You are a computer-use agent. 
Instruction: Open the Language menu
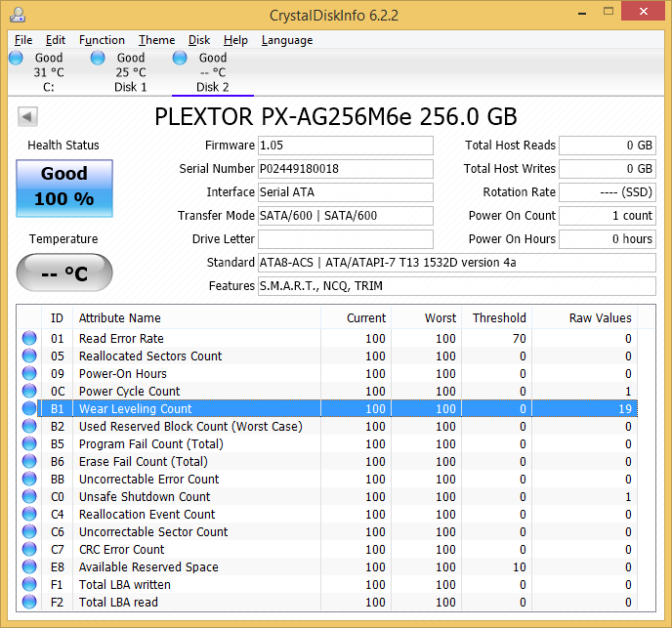287,40
